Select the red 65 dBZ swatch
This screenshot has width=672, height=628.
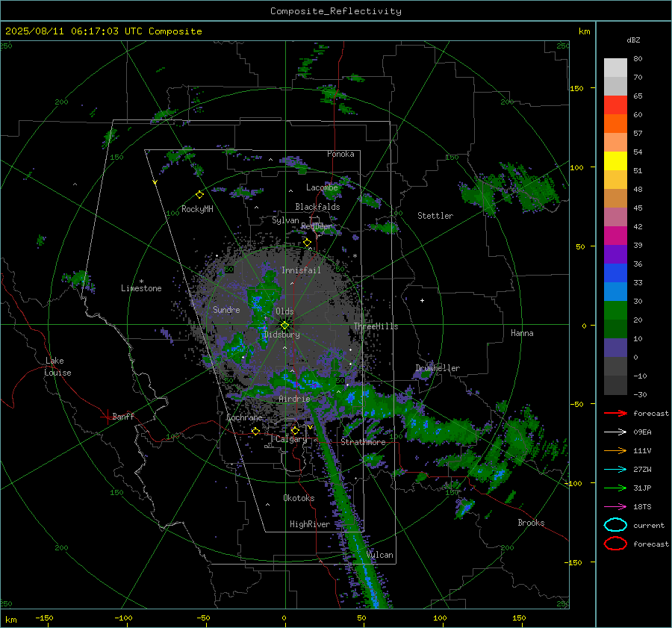click(x=615, y=105)
